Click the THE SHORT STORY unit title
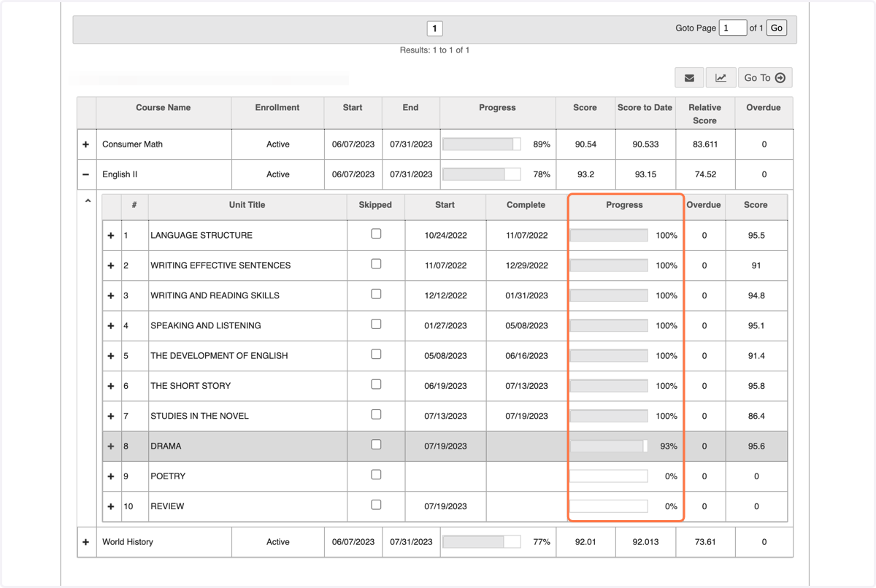This screenshot has height=588, width=876. click(x=191, y=386)
